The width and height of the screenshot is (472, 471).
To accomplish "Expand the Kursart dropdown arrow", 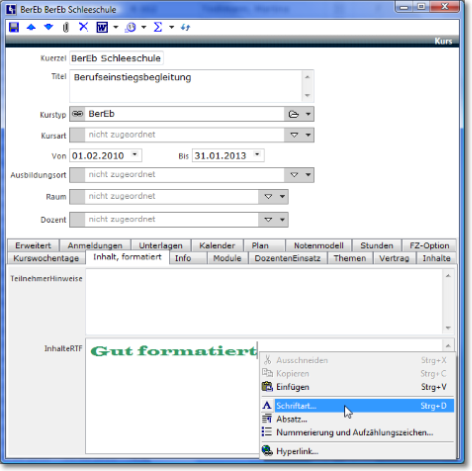I will point(308,135).
